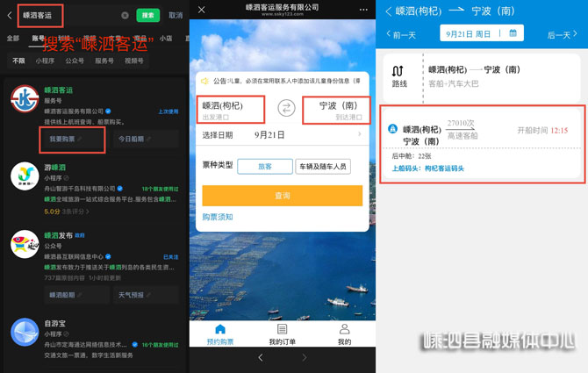Open the 嵊泗客运 account title
This screenshot has width=588, height=373.
pyautogui.click(x=59, y=90)
